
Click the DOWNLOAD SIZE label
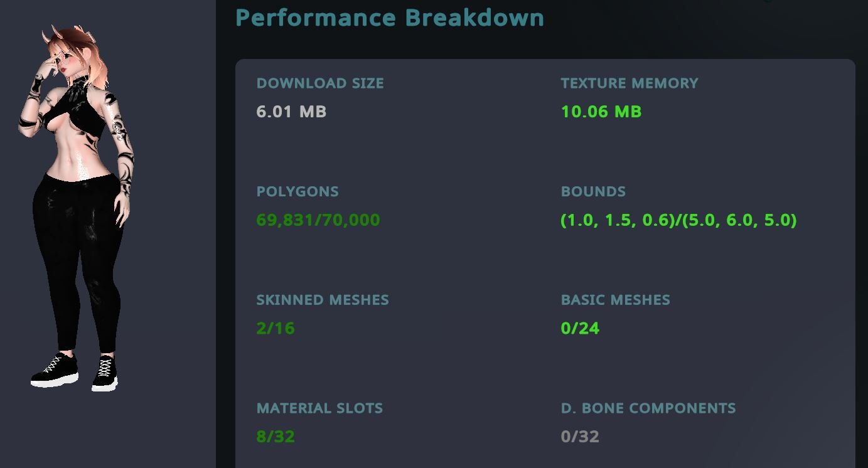[320, 83]
